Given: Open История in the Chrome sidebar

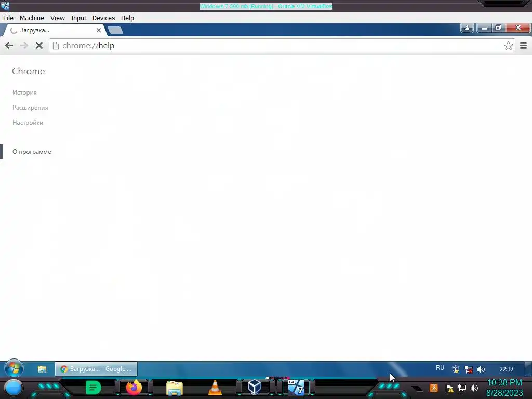Looking at the screenshot, I should tap(24, 92).
